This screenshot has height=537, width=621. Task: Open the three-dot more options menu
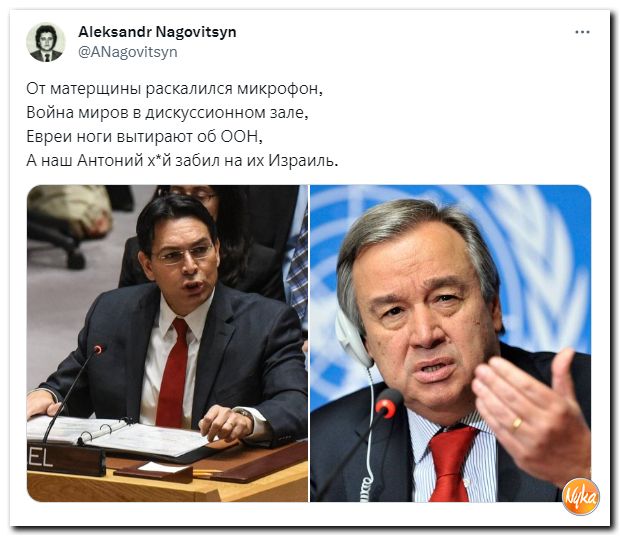582,32
